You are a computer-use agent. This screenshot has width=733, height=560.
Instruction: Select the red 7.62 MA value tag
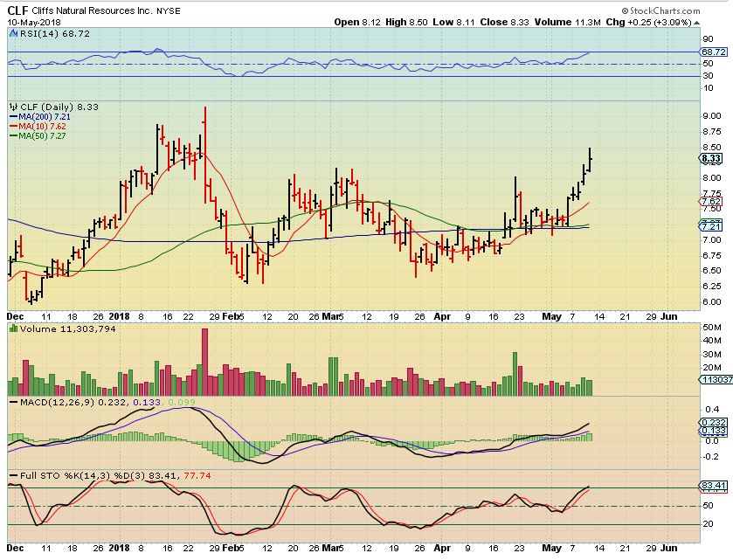tap(709, 201)
